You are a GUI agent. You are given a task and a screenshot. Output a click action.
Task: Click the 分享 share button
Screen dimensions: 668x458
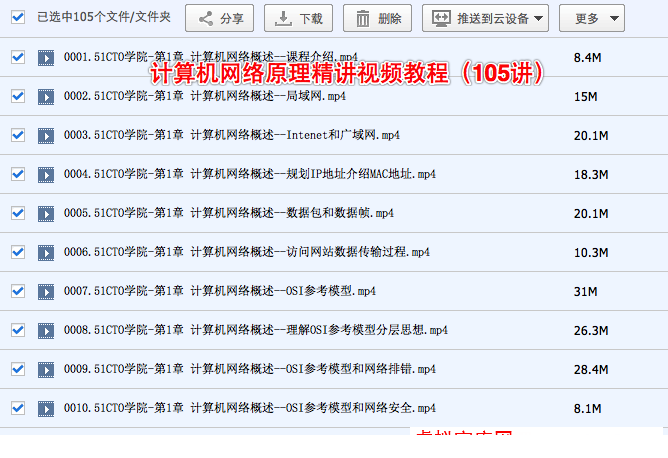click(219, 18)
